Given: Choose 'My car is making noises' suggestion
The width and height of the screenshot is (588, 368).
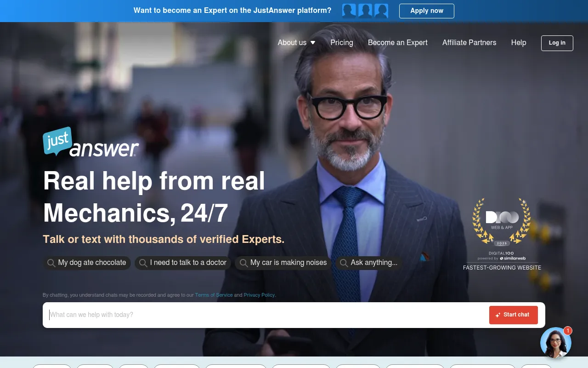Looking at the screenshot, I should (283, 263).
